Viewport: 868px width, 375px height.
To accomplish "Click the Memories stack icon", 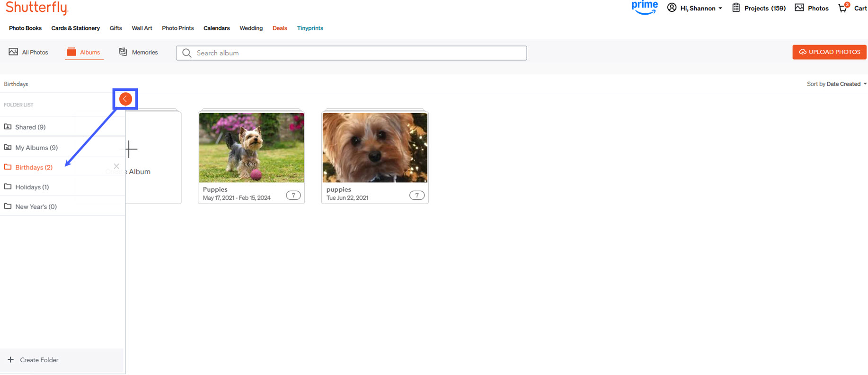I will [x=123, y=52].
